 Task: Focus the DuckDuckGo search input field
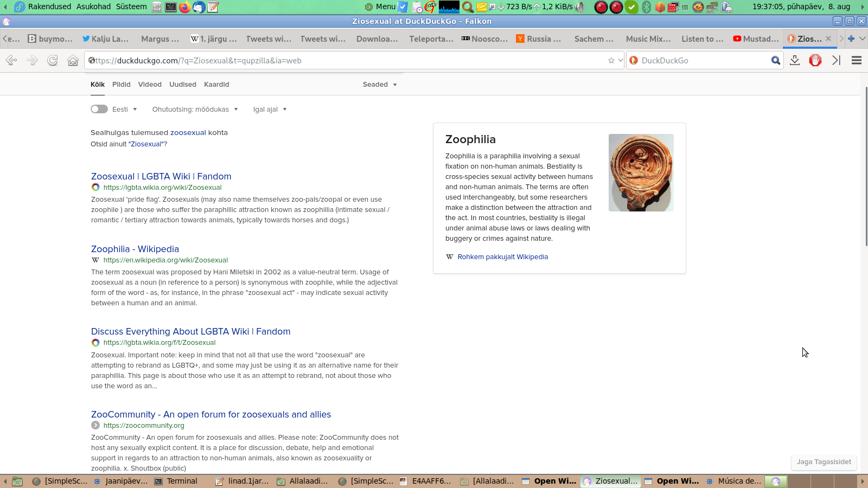point(704,60)
